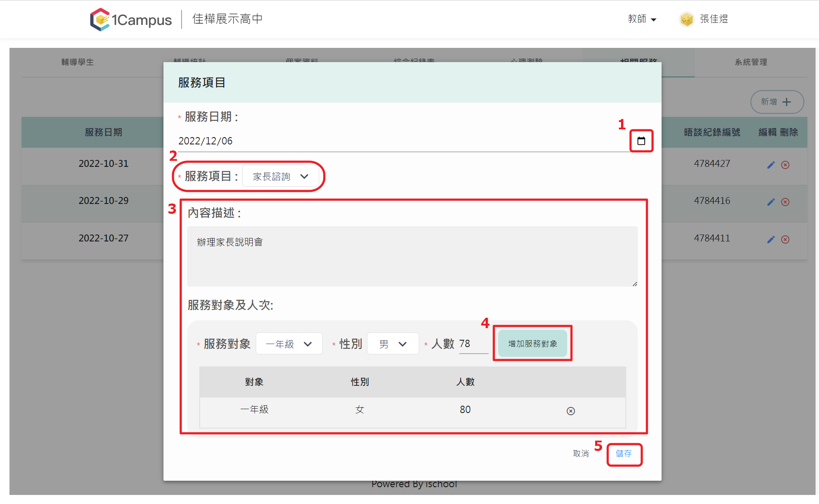Save the form with 儲存
The image size is (819, 504).
(x=624, y=454)
